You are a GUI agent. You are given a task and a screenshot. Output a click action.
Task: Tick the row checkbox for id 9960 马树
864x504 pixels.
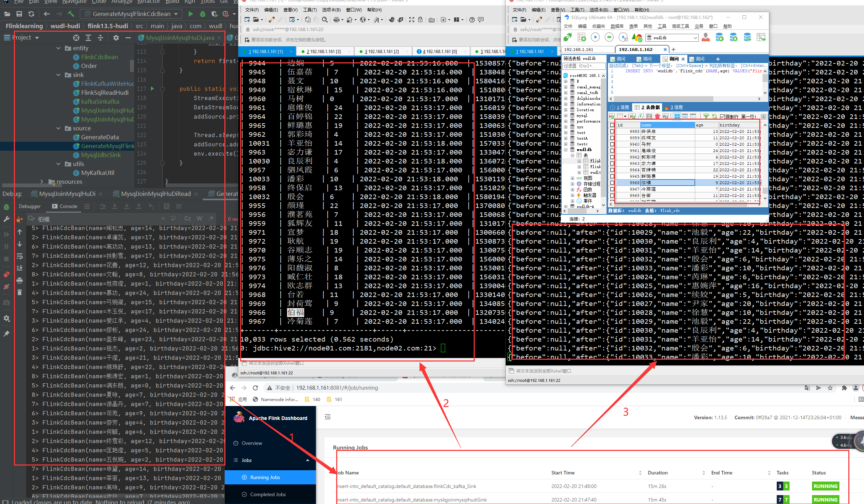point(612,144)
